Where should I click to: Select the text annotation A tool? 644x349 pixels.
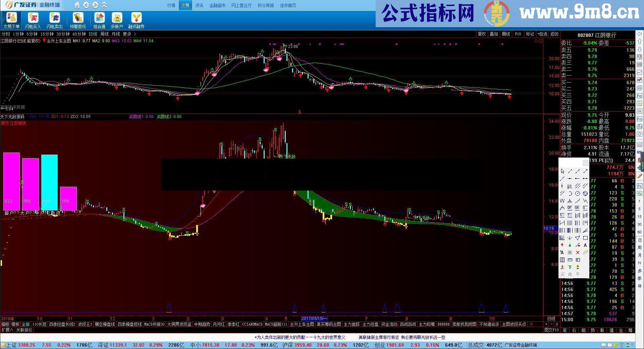[585, 245]
